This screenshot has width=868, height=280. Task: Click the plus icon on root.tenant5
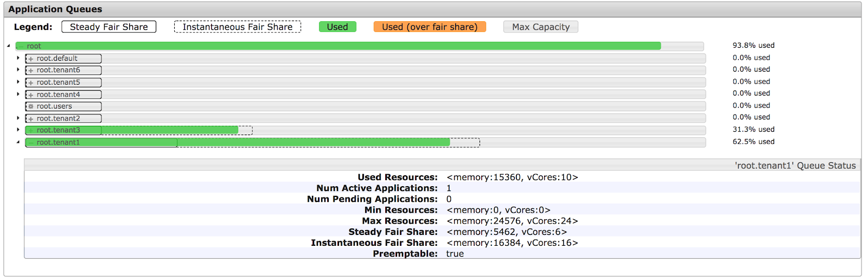tap(31, 82)
